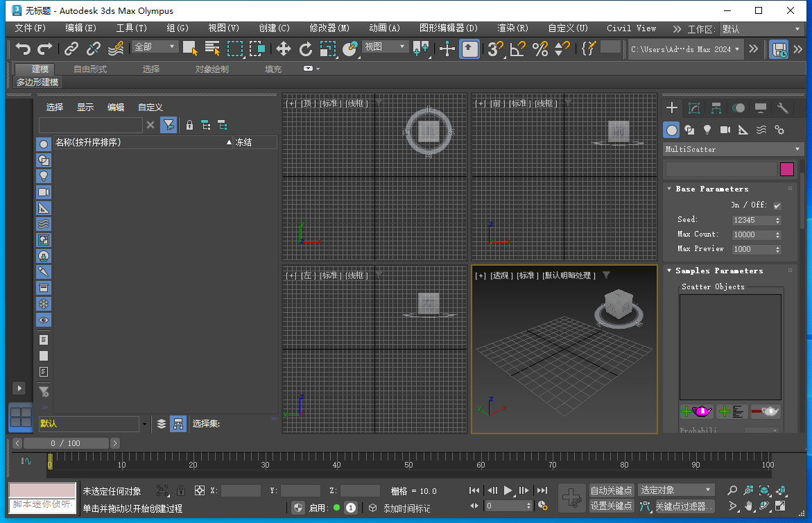Click the pink color swatch in the MultiScatter panel
This screenshot has width=812, height=523.
tap(786, 169)
